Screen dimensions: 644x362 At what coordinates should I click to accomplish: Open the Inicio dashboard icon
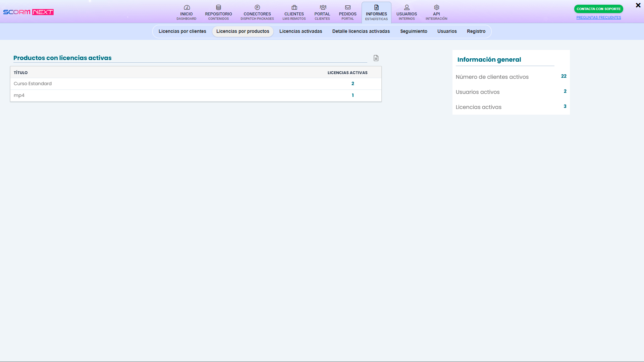(187, 7)
